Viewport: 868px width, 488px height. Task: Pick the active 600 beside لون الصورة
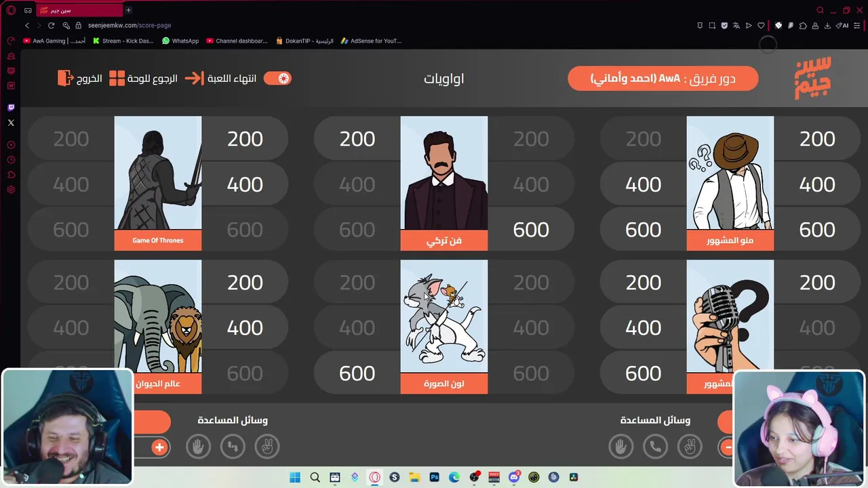click(x=357, y=373)
